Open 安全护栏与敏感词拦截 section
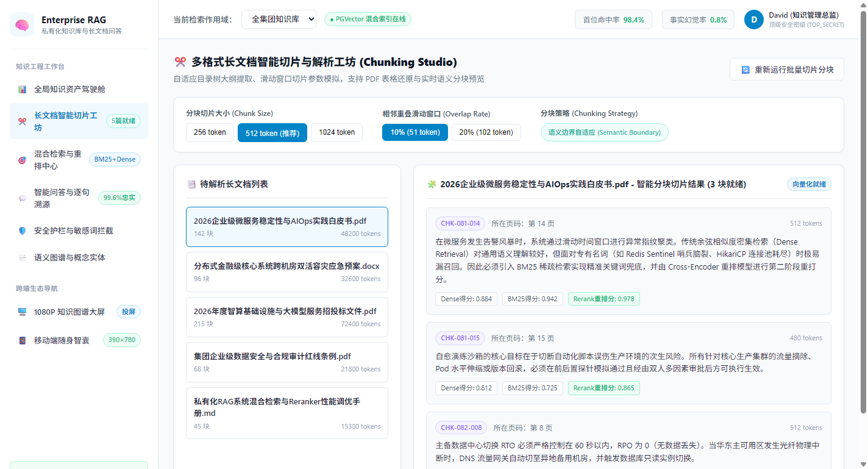 tap(79, 231)
